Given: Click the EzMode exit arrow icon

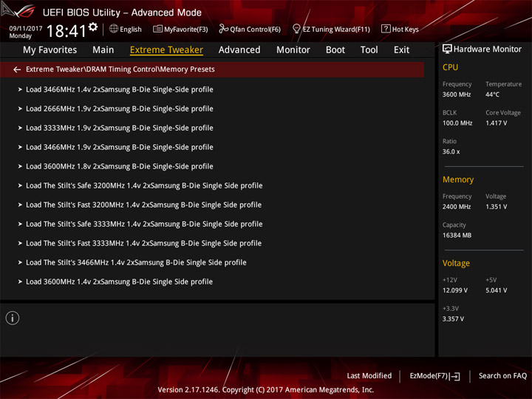Looking at the screenshot, I should 455,376.
